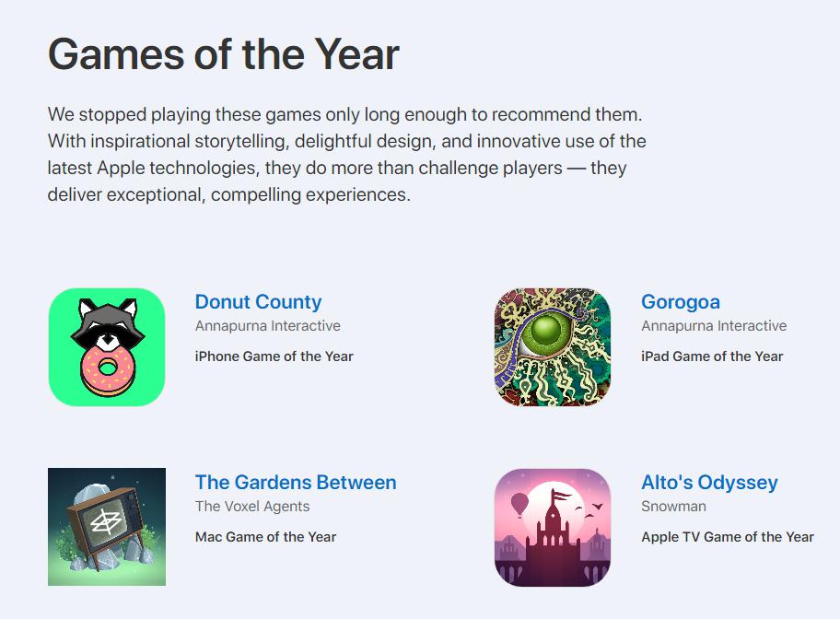Click the iPad Game of the Year label
840x619 pixels.
712,356
